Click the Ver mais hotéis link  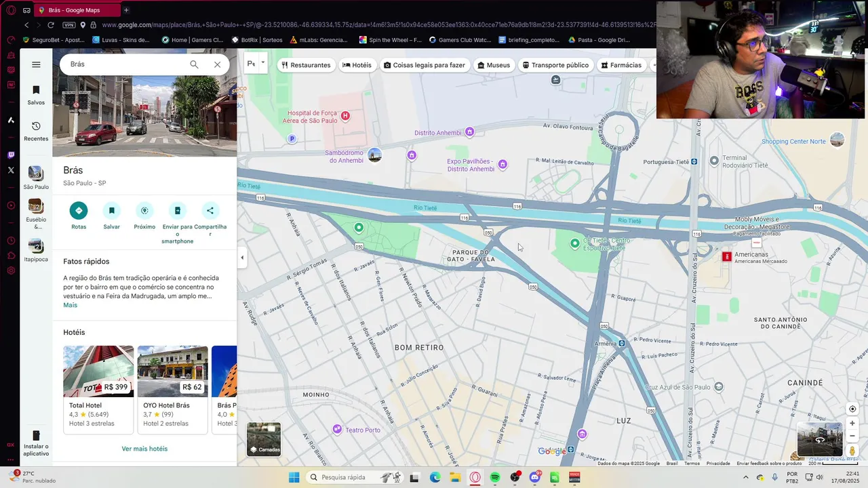[x=144, y=449]
